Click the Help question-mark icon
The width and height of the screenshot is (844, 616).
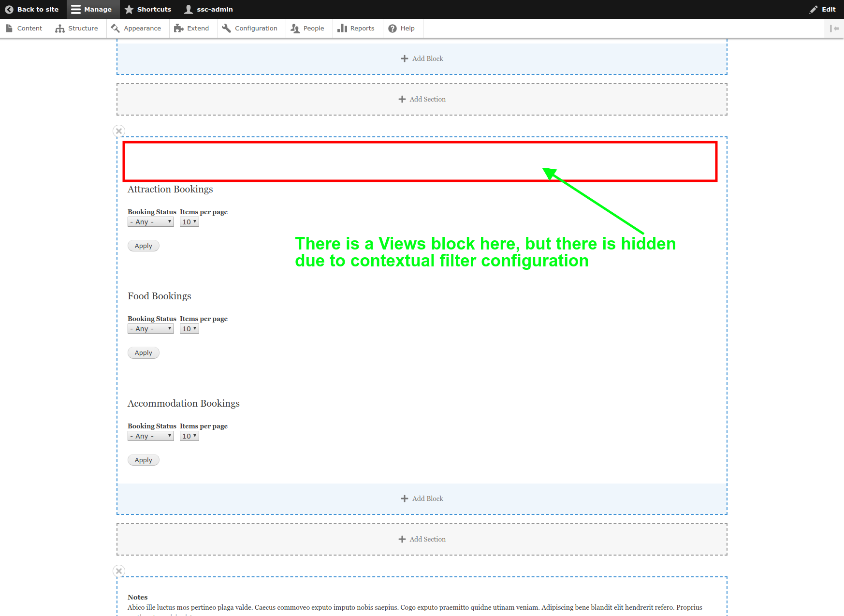392,28
